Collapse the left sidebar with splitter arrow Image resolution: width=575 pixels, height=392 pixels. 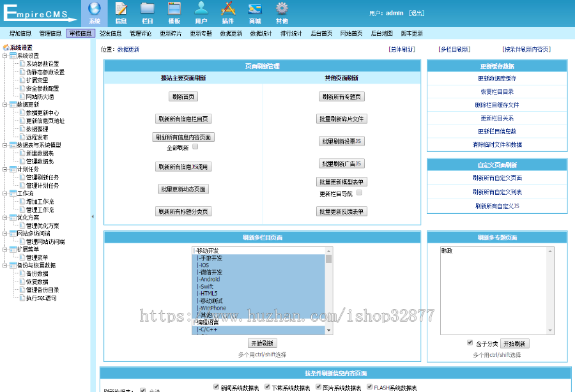click(93, 216)
